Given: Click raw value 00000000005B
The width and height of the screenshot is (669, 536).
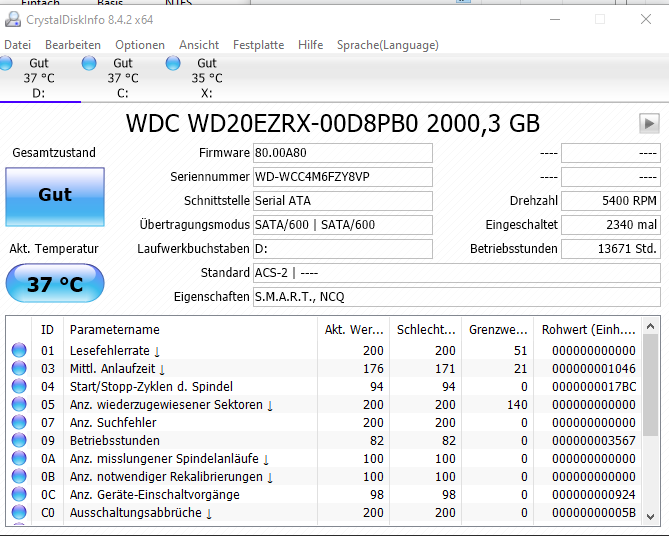Looking at the screenshot, I should pyautogui.click(x=593, y=512).
